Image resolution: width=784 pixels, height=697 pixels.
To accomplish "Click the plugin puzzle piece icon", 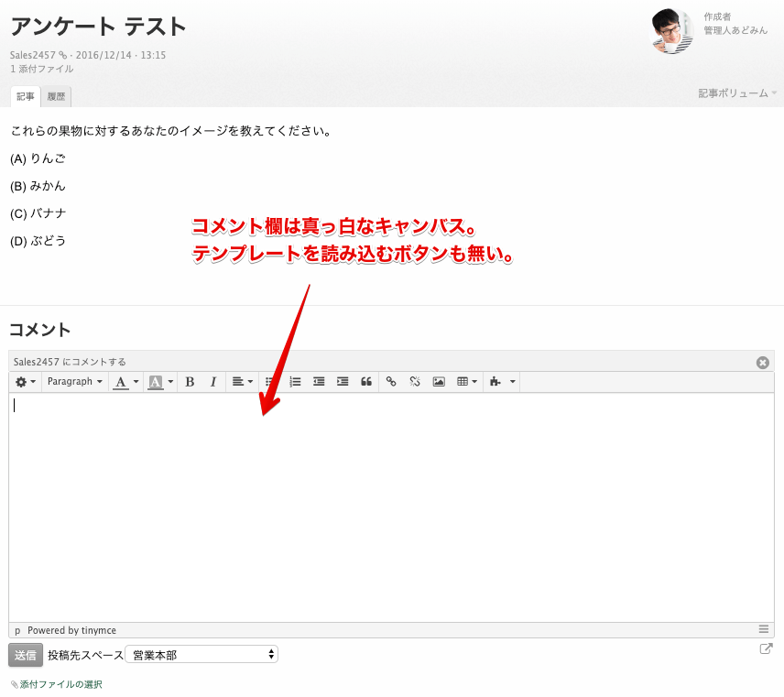I will 495,382.
